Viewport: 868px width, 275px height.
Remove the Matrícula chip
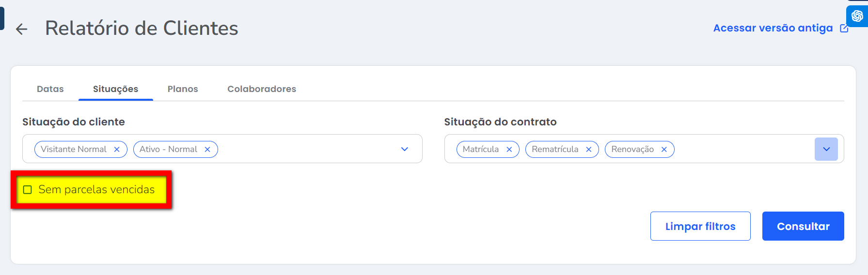509,150
